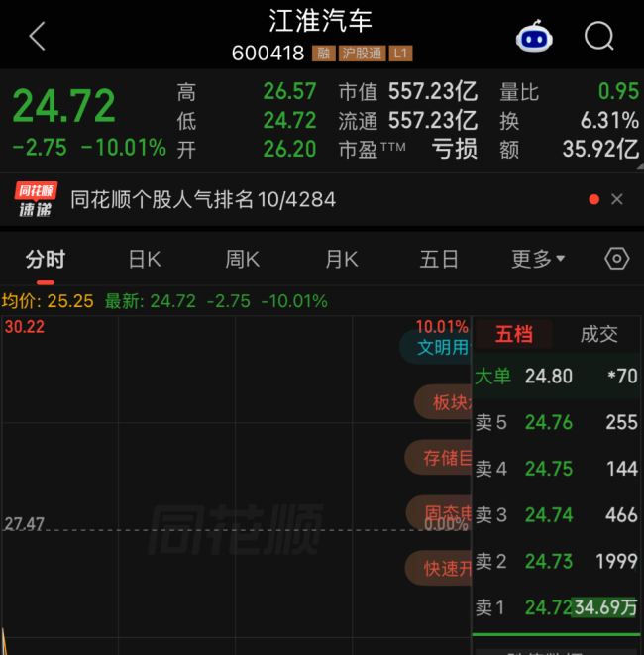The image size is (644, 655).
Task: Select 卖4 price 24.75 row
Action: (x=556, y=469)
